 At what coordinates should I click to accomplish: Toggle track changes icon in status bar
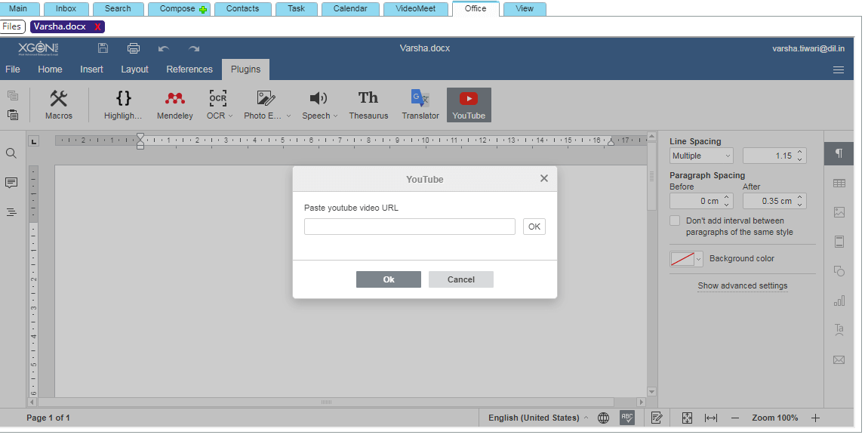(657, 418)
